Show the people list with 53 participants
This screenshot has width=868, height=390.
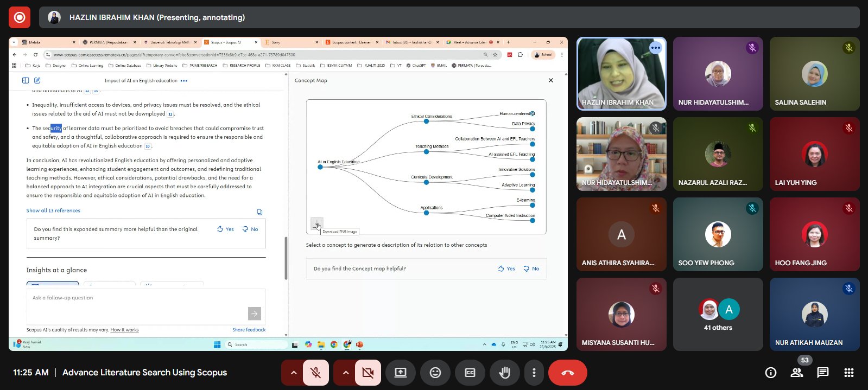(x=797, y=373)
